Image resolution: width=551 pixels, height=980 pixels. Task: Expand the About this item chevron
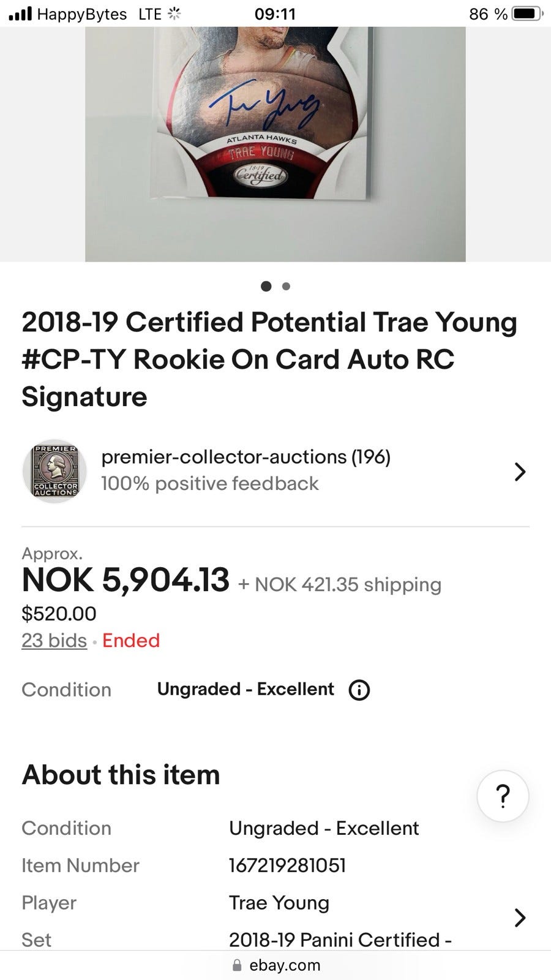click(520, 917)
